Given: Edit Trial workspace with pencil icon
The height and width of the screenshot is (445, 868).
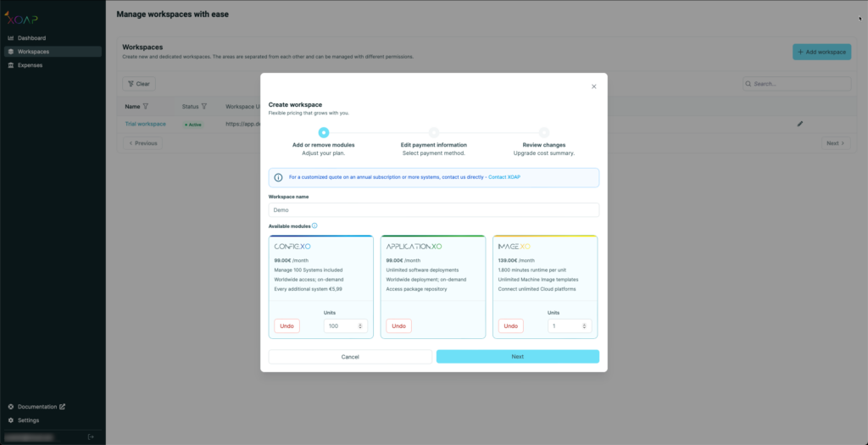Looking at the screenshot, I should tap(799, 124).
